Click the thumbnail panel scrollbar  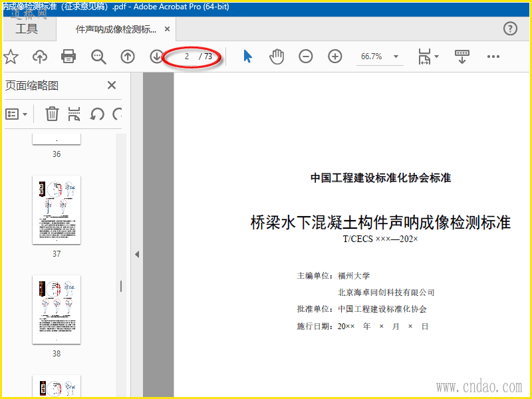click(121, 287)
